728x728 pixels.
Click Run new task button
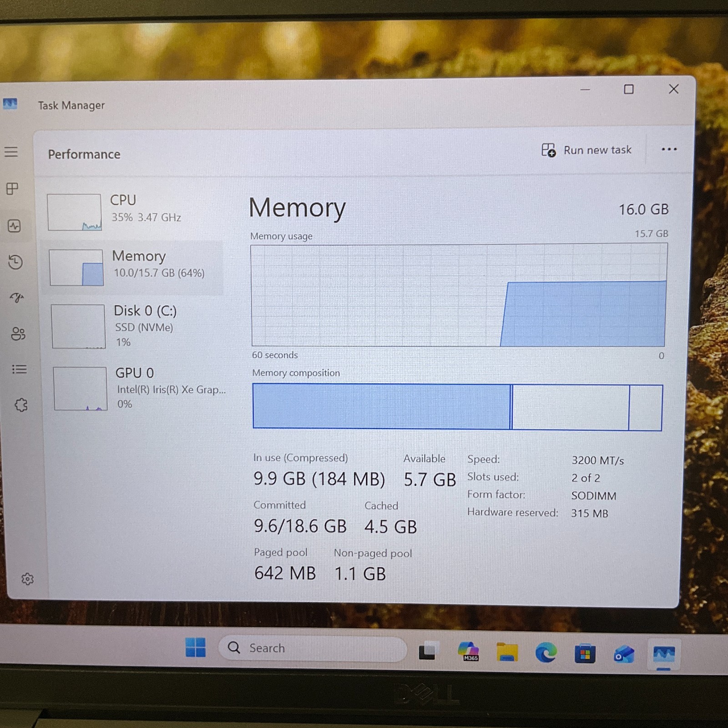[x=586, y=150]
